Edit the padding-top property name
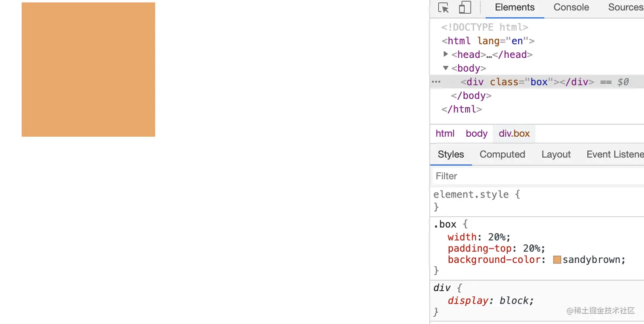This screenshot has width=644, height=324. 480,248
